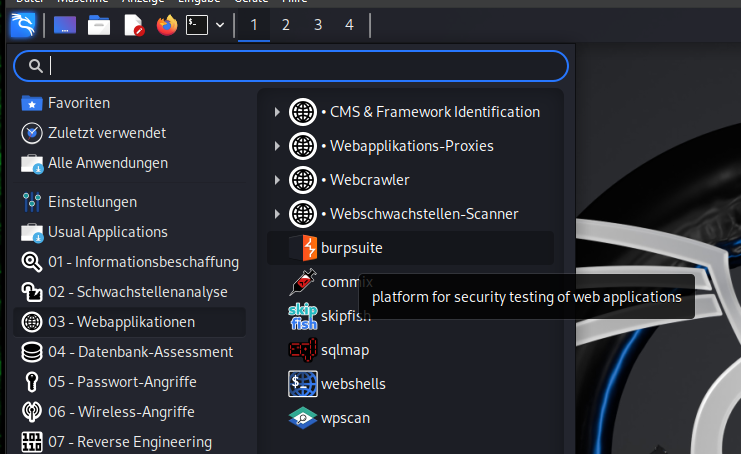Select 04 - Datenbank-Assessment category
Viewport: 741px width, 454px height.
tap(129, 352)
